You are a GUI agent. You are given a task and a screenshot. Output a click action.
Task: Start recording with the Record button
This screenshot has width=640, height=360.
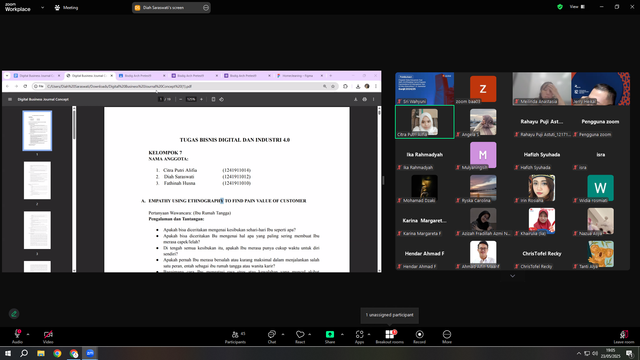(x=419, y=337)
